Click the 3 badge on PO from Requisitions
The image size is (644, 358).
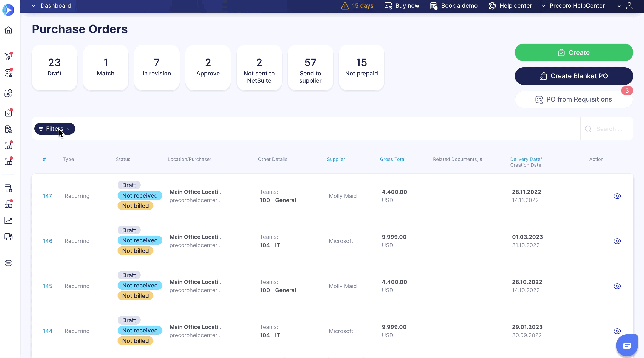point(627,91)
